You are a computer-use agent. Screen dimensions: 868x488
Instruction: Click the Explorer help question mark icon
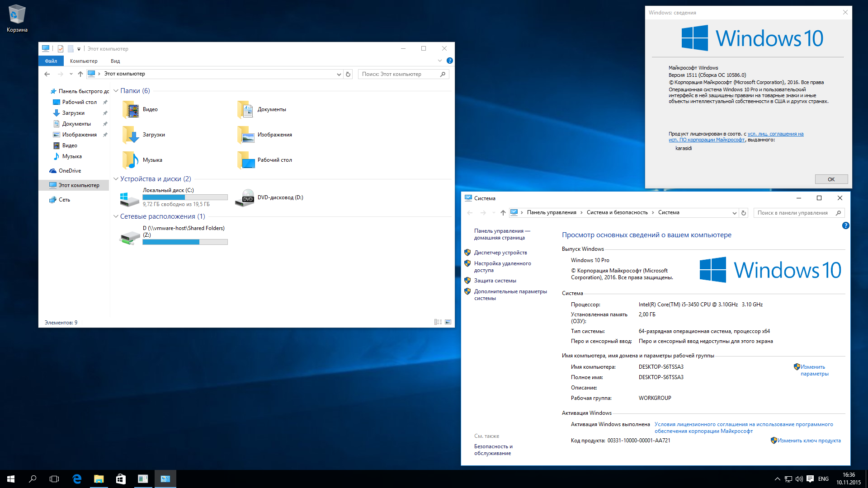click(x=450, y=61)
